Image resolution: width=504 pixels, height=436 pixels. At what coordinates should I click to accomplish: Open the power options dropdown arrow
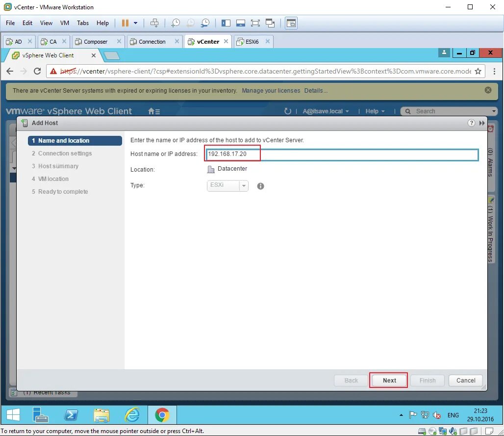pos(136,23)
